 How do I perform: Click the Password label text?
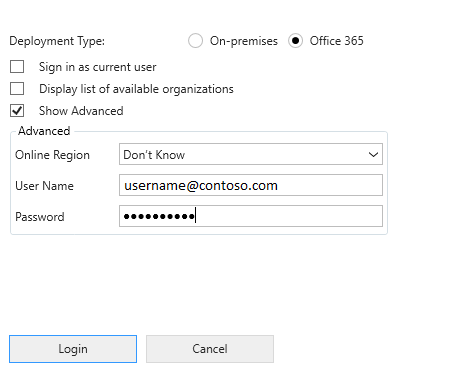(40, 217)
